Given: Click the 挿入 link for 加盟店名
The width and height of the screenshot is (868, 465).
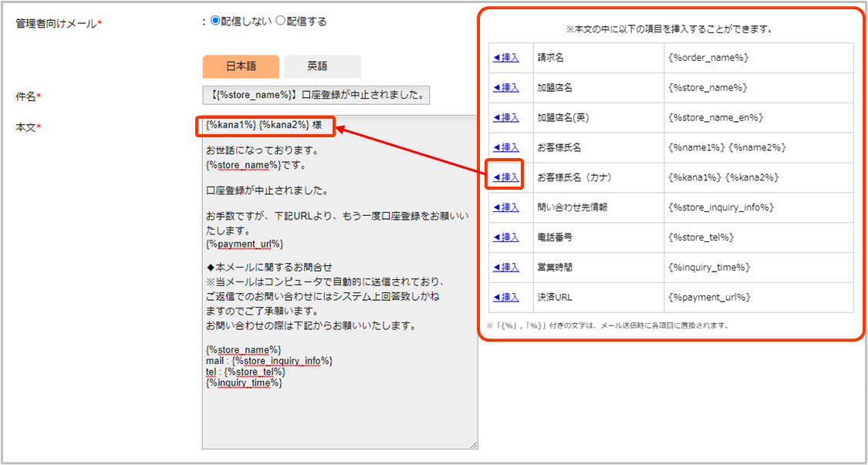Looking at the screenshot, I should click(506, 88).
